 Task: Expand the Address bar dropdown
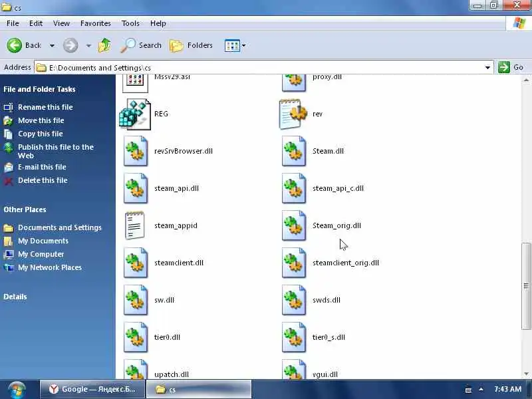[487, 68]
